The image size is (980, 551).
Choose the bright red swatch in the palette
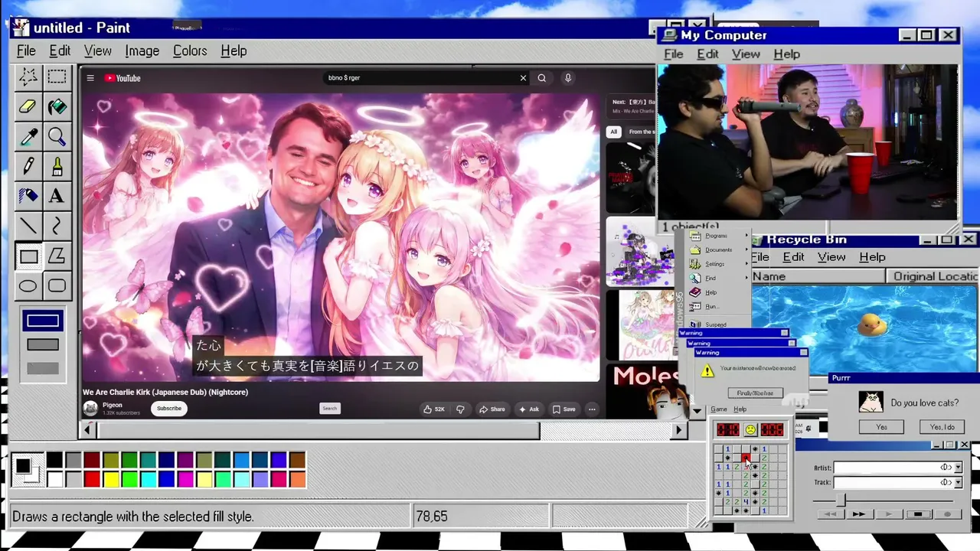coord(92,480)
